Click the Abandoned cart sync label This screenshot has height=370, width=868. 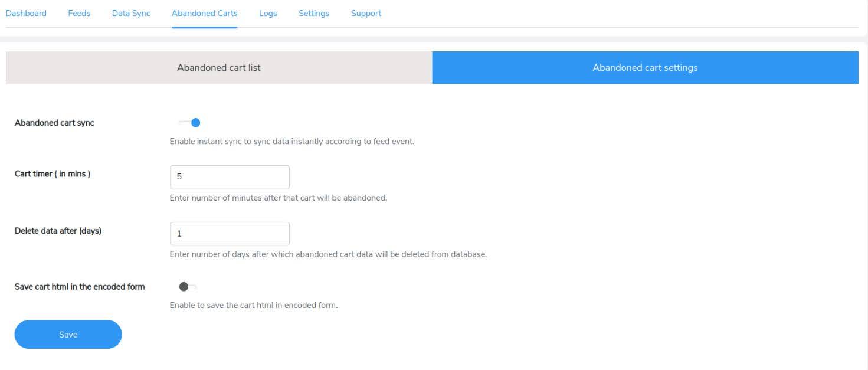click(x=54, y=123)
